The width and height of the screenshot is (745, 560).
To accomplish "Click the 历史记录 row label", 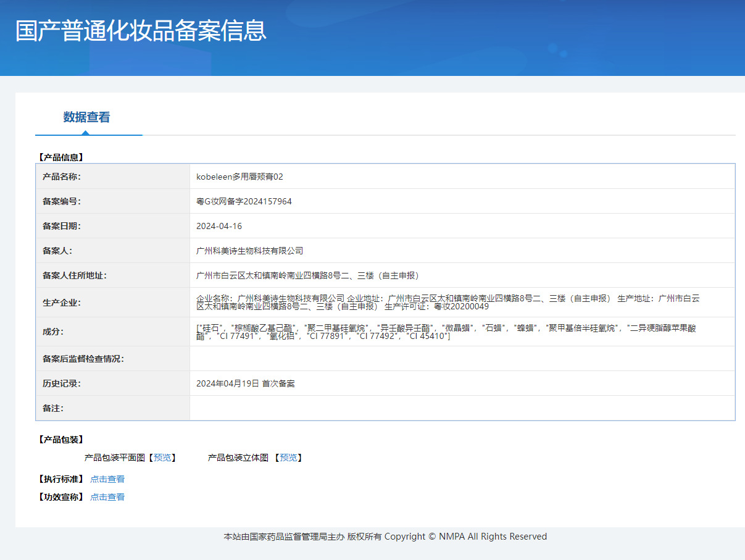I will point(62,383).
